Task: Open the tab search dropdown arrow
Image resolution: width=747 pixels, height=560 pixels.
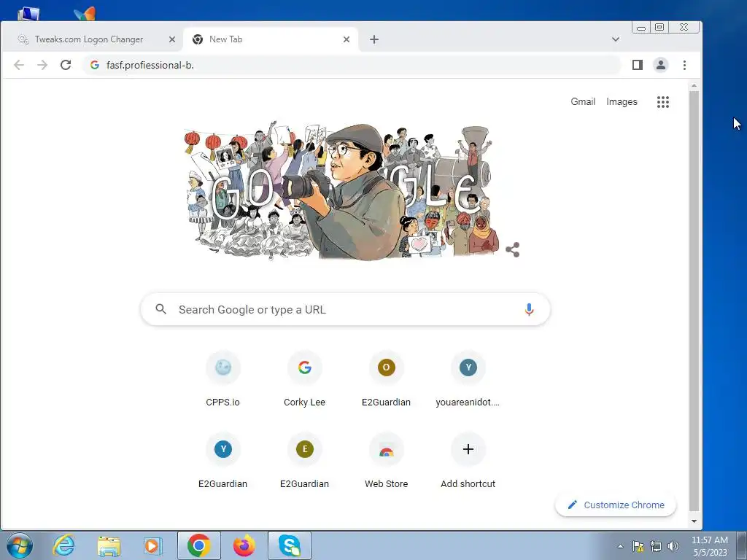Action: coord(616,39)
